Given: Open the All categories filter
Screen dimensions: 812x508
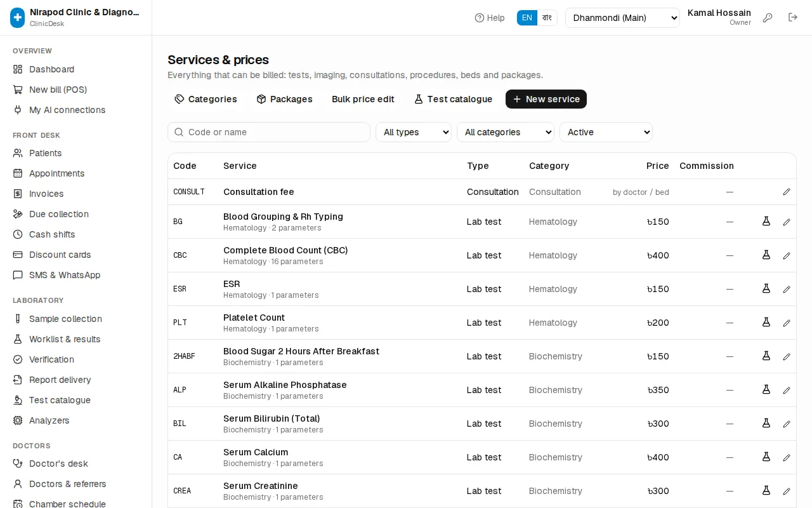Looking at the screenshot, I should coord(506,132).
